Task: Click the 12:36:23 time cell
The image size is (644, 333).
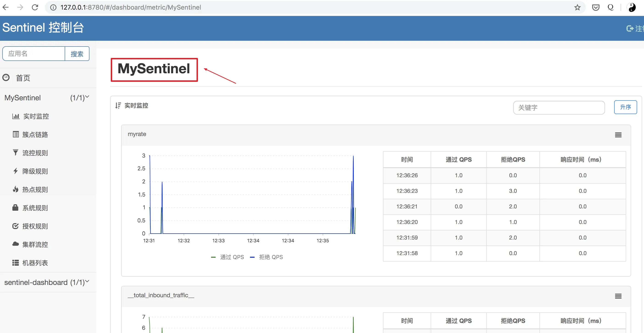Action: pos(407,191)
